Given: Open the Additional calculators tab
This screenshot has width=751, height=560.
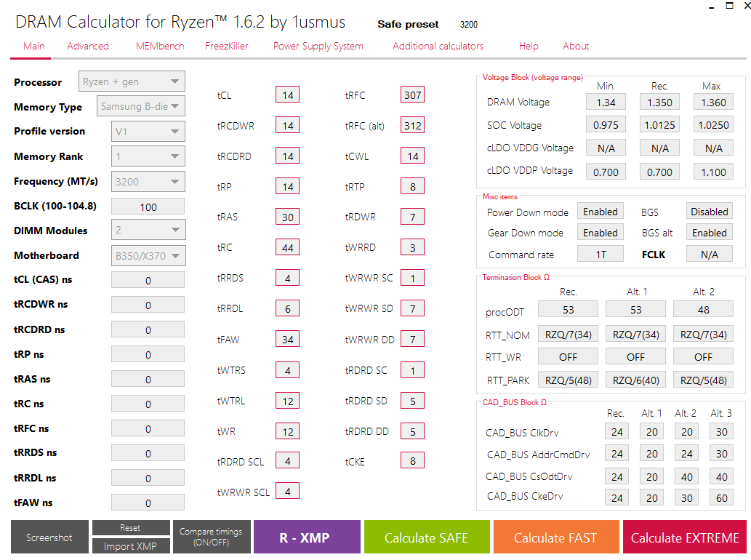Looking at the screenshot, I should [438, 46].
